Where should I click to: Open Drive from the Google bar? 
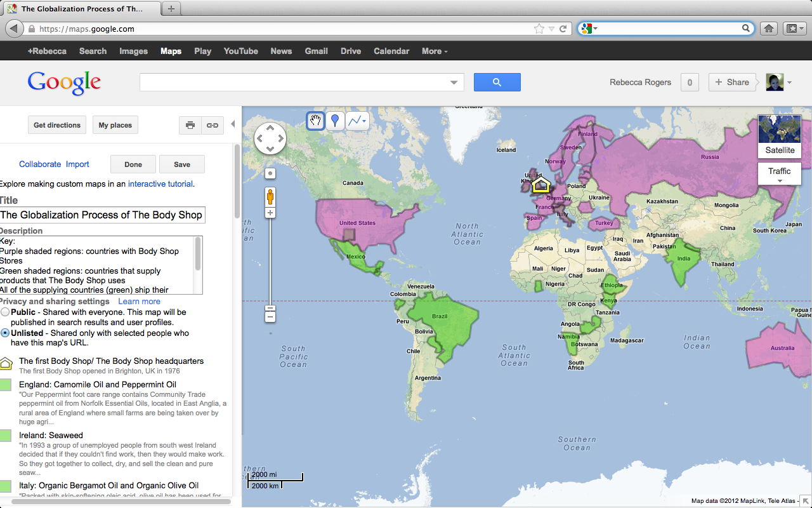[351, 51]
